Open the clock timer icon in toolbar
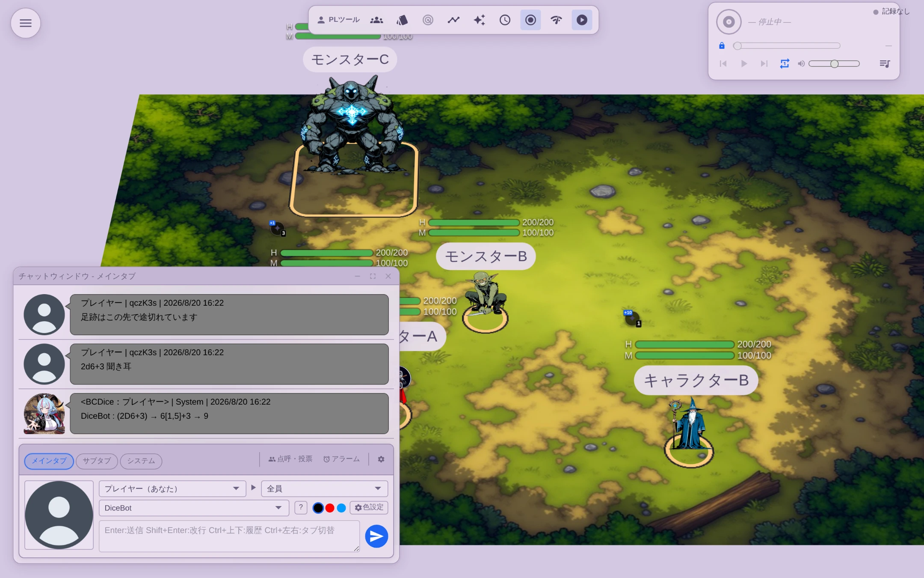 pos(505,20)
